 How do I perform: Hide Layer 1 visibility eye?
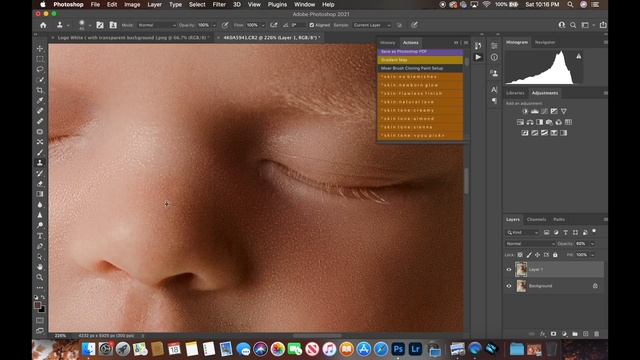tap(509, 269)
